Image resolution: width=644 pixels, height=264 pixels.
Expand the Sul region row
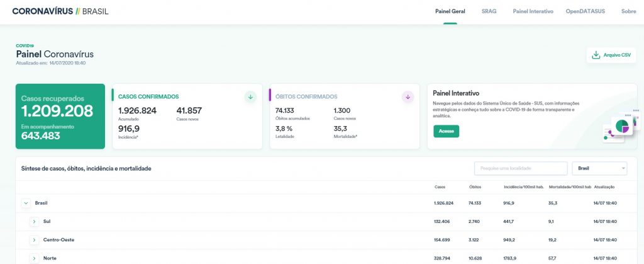tap(35, 222)
